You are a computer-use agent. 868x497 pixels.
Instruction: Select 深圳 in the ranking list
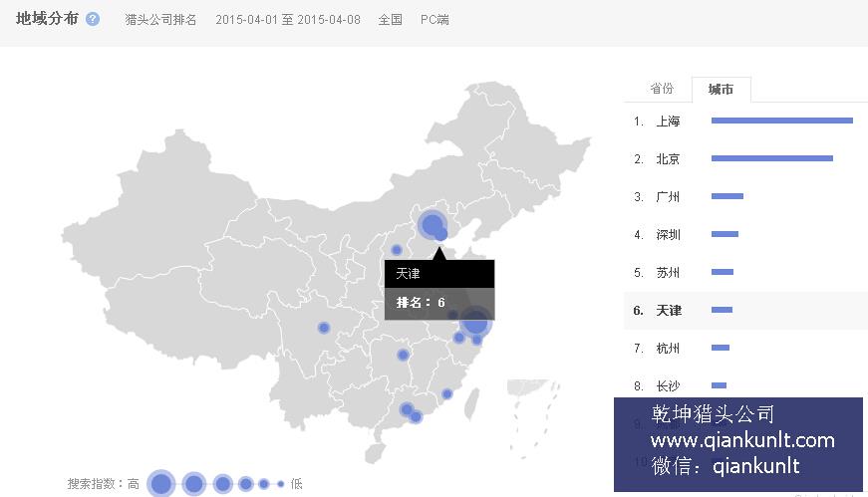point(668,235)
